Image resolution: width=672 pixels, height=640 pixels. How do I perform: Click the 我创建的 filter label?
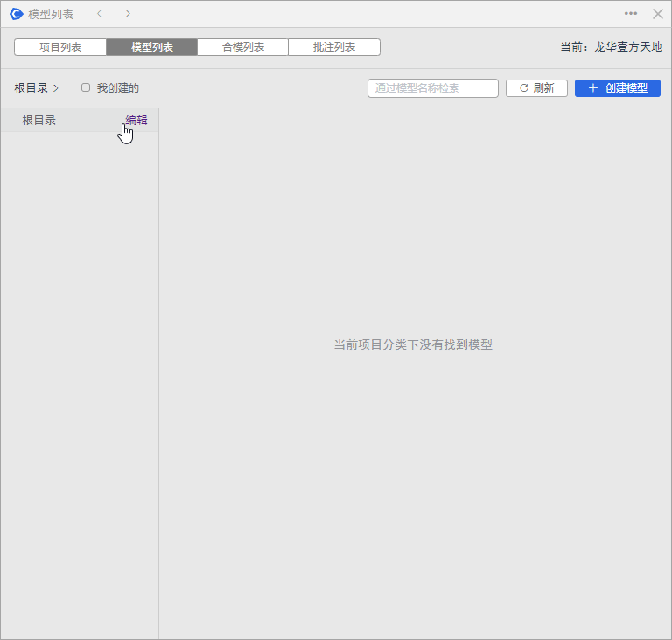coord(118,88)
